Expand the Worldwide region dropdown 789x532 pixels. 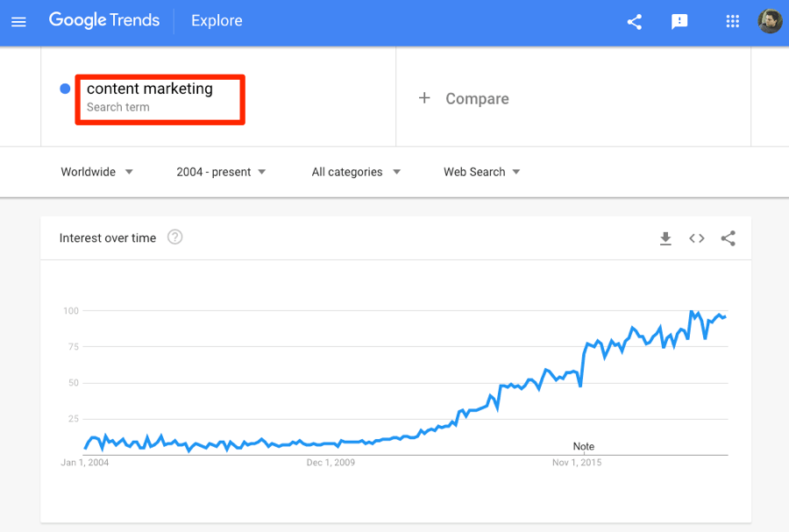tap(96, 172)
